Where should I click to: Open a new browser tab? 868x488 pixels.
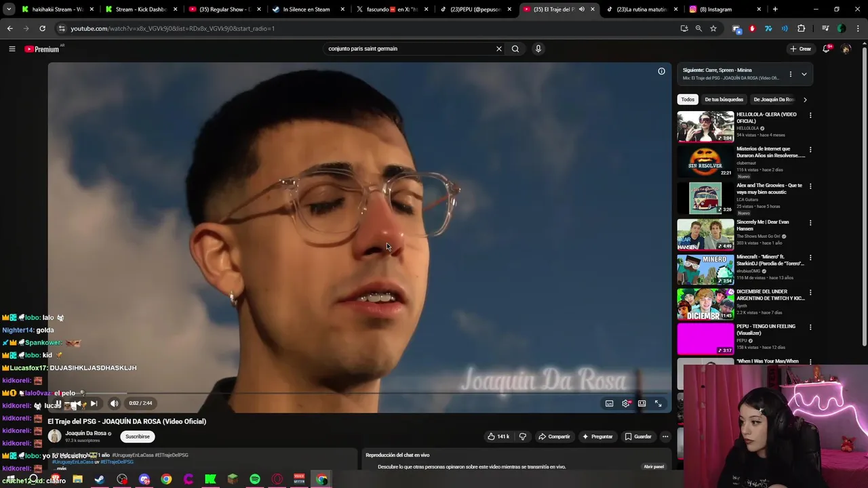pyautogui.click(x=775, y=9)
